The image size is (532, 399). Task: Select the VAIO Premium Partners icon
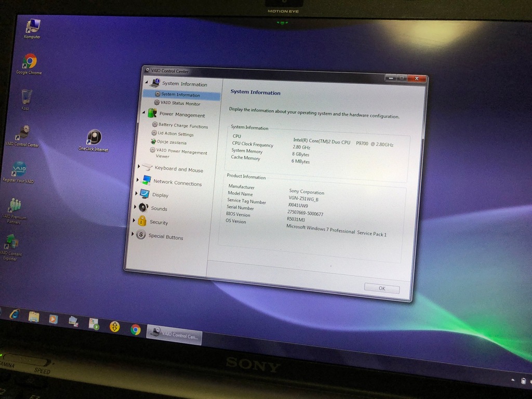click(x=14, y=210)
